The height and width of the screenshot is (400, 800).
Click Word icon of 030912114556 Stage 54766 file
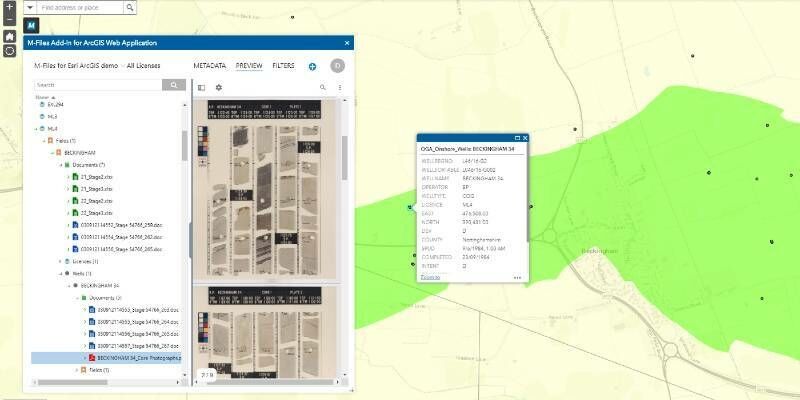(92, 334)
